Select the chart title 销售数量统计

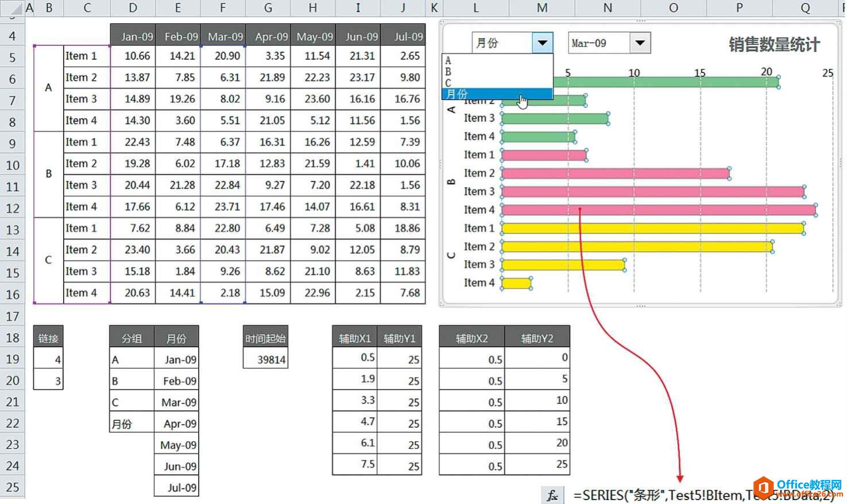pos(774,45)
